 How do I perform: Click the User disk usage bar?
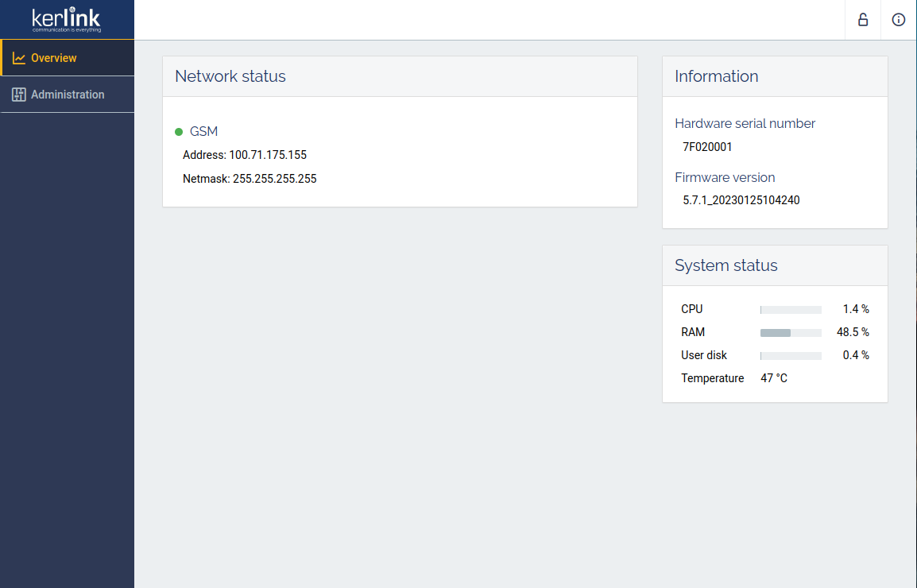coord(791,355)
